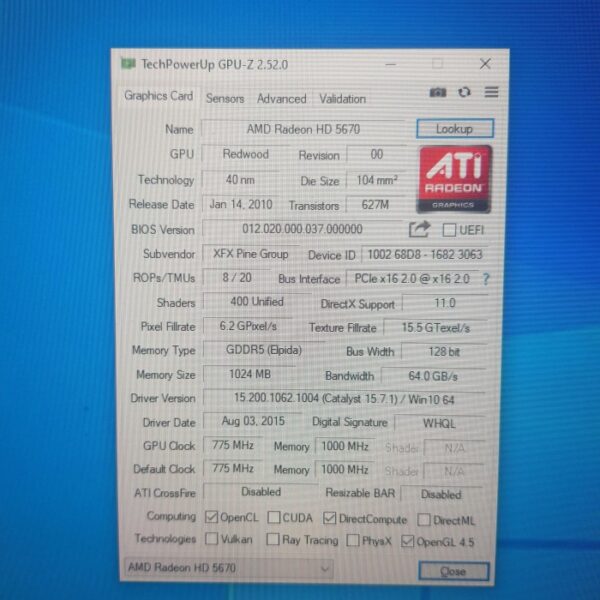Click the Bandwidth value 64.0 GB/s

433,376
